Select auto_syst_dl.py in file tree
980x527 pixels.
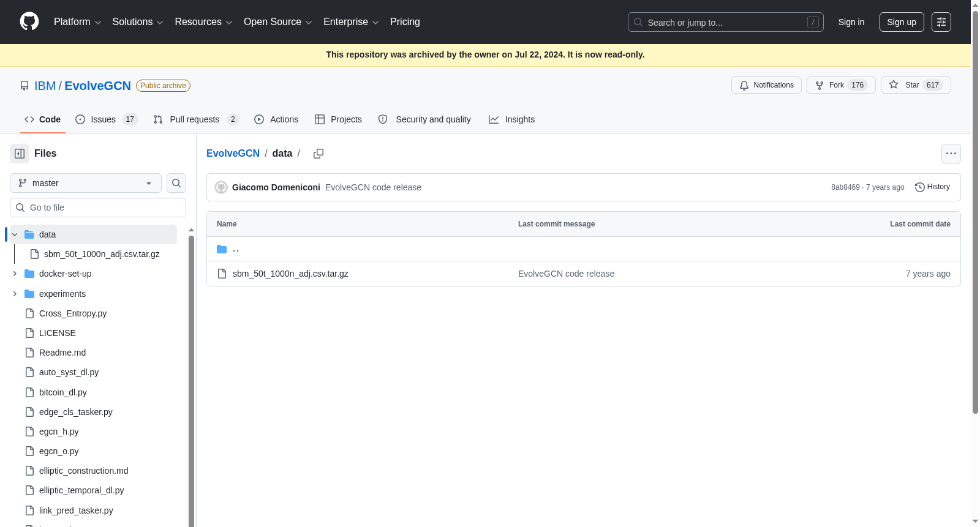[x=69, y=372]
